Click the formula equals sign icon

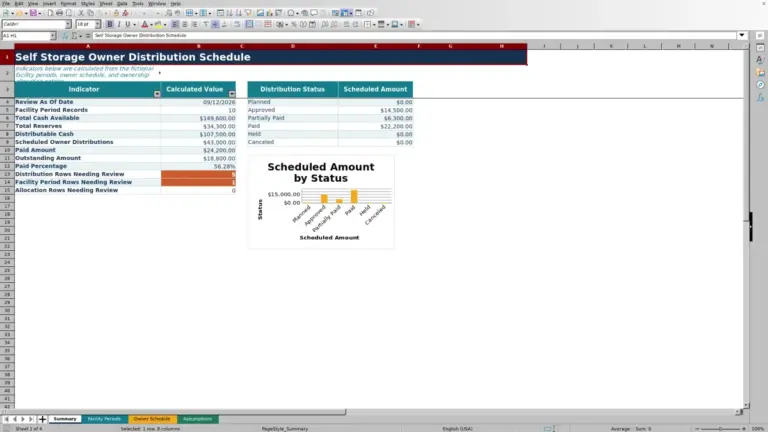[x=88, y=36]
